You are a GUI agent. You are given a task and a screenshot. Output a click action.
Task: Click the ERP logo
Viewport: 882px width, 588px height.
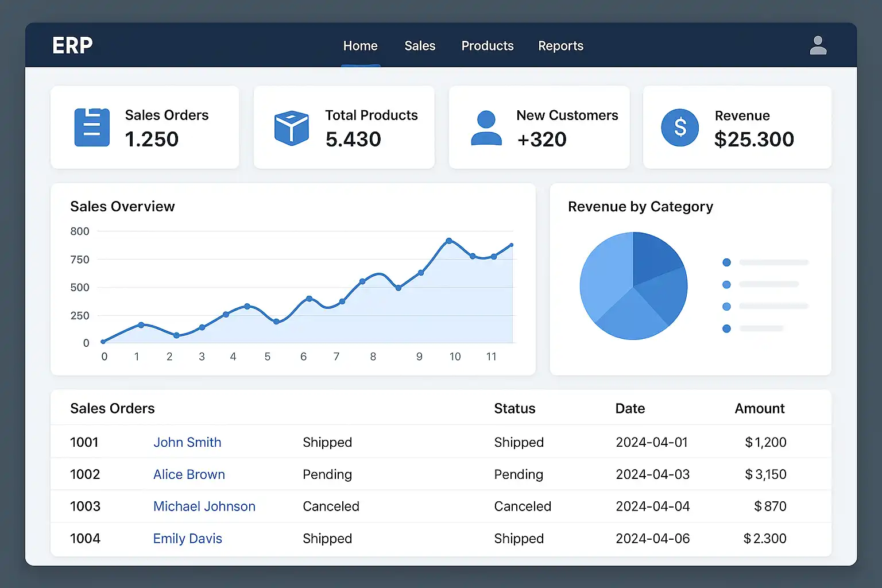coord(72,45)
